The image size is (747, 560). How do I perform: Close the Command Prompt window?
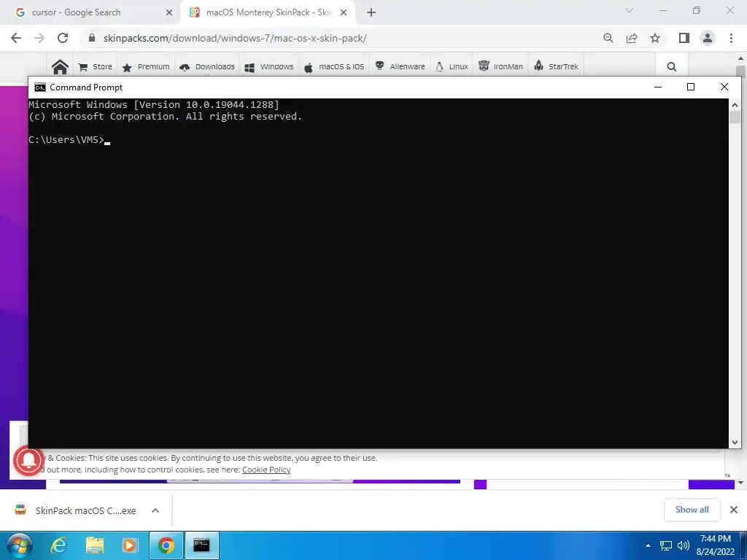point(724,87)
